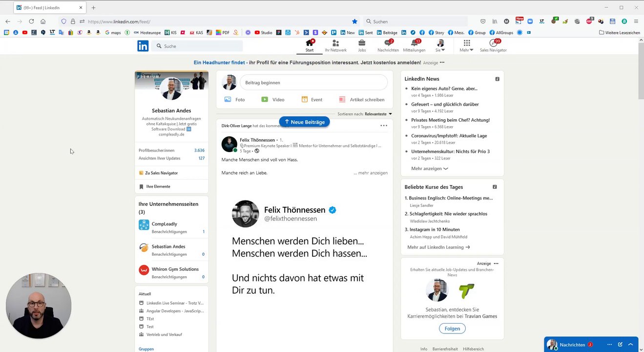Open the three-dot options in the Nachrichten bar
The height and width of the screenshot is (352, 644).
coord(609,345)
